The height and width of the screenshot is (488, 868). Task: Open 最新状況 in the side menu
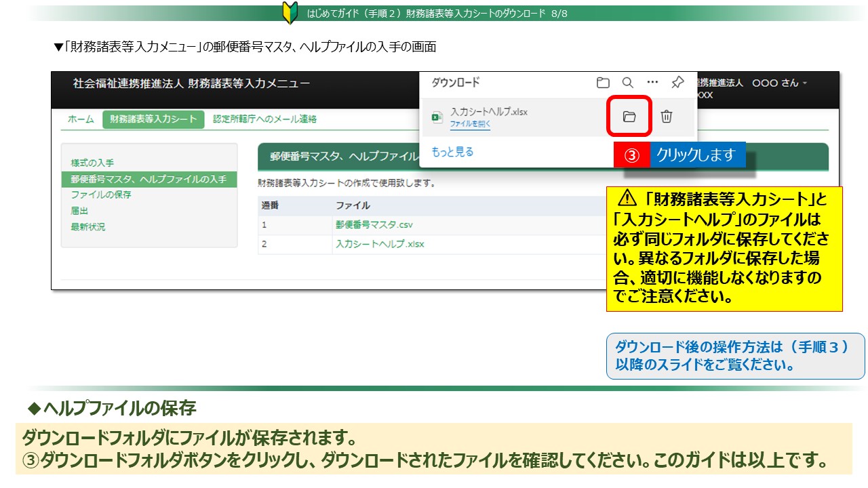click(x=88, y=227)
